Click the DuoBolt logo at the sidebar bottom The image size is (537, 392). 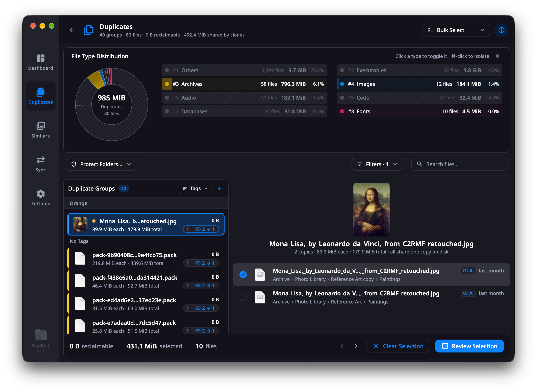(x=41, y=335)
